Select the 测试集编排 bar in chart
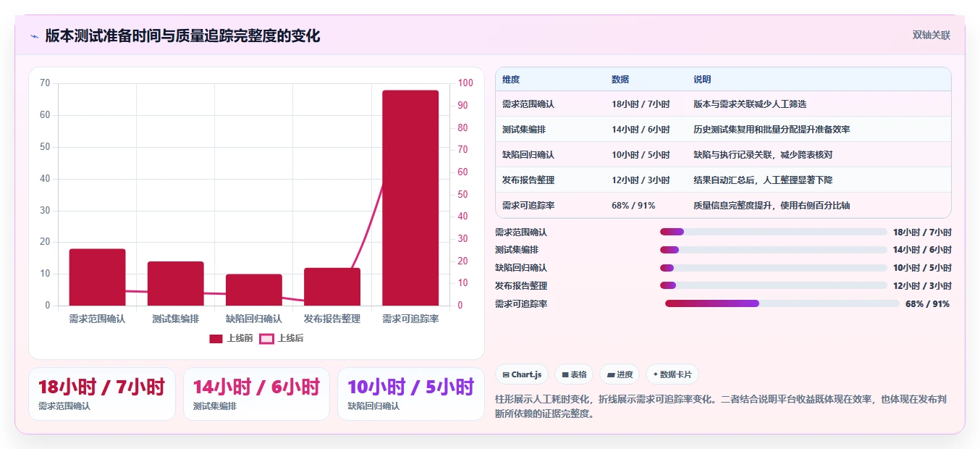 click(x=175, y=283)
